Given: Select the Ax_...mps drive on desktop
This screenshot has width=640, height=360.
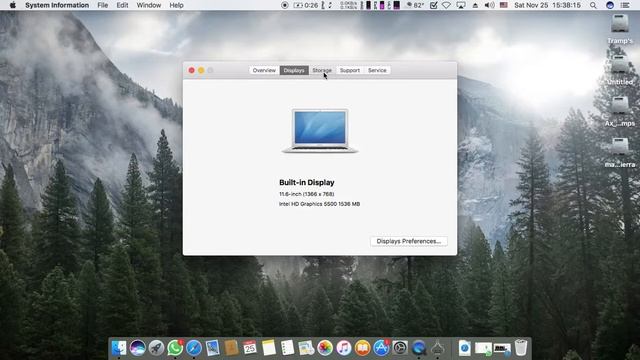Looking at the screenshot, I should point(620,111).
